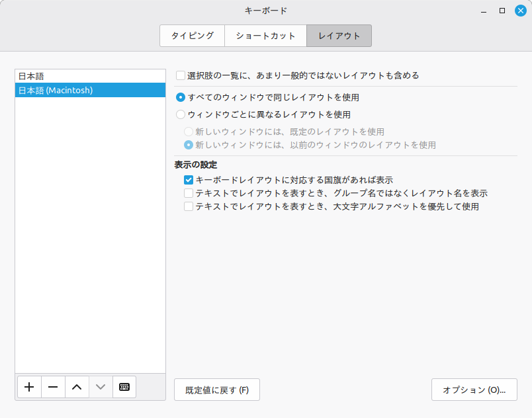Choose 以前のウィンドウのレイアウト for new windows
The height and width of the screenshot is (418, 532).
188,146
